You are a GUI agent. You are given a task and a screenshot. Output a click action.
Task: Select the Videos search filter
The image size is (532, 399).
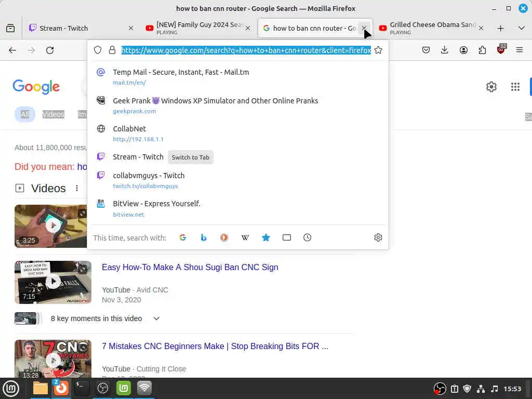[x=54, y=114]
